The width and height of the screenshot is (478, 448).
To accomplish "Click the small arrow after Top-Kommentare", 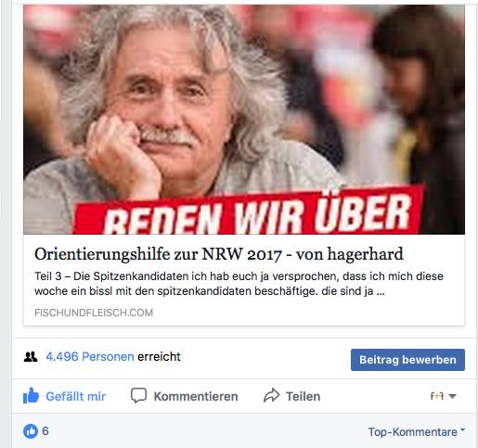I will 462,429.
